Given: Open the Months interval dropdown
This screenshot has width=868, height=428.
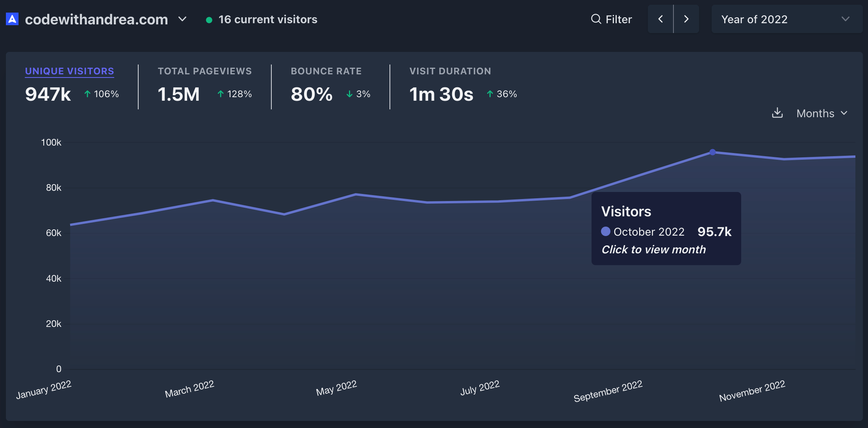Looking at the screenshot, I should pyautogui.click(x=822, y=113).
